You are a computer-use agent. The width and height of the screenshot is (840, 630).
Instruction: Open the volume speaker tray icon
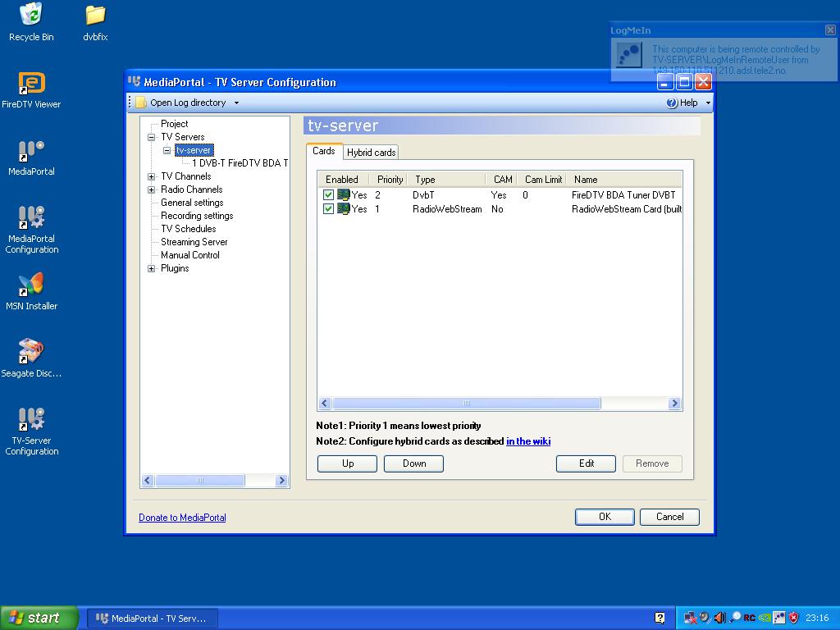(x=720, y=618)
